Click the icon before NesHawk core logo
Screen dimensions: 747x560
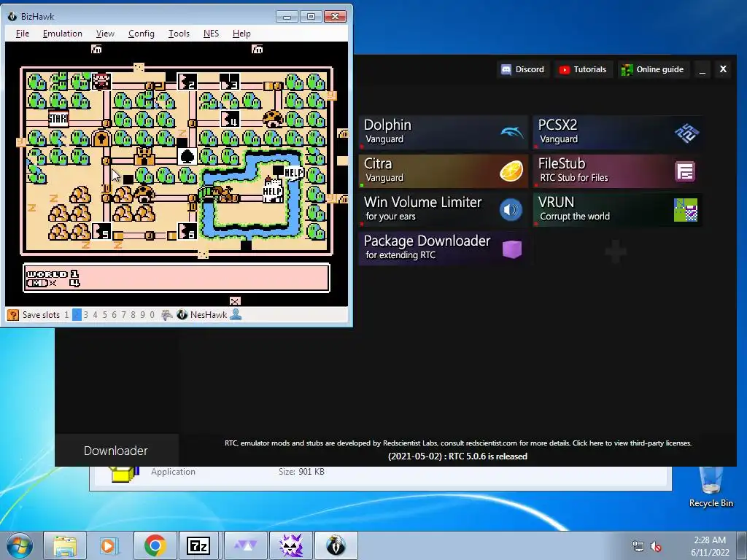167,315
